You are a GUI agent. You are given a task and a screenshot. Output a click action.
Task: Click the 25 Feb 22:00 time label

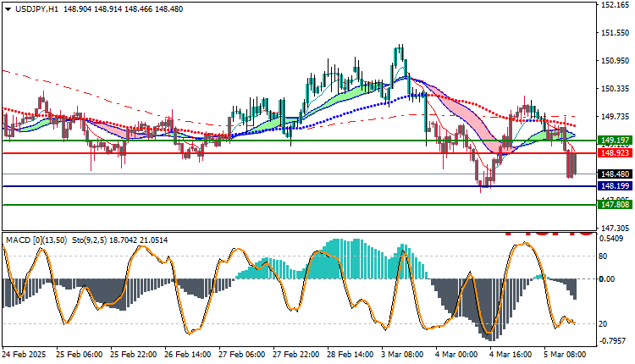pos(133,355)
